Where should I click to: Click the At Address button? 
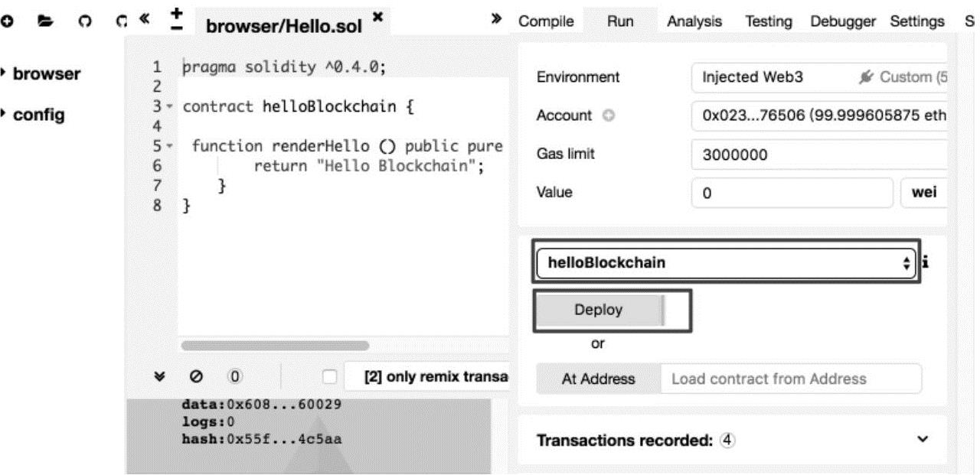coord(598,379)
